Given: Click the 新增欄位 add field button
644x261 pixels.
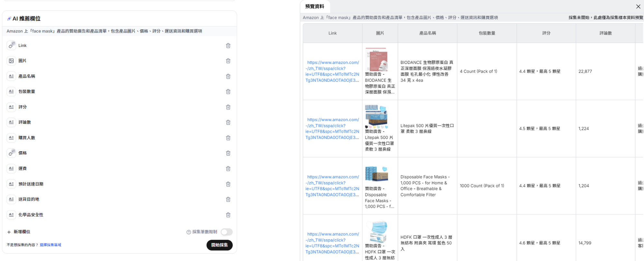Looking at the screenshot, I should click(x=19, y=232).
